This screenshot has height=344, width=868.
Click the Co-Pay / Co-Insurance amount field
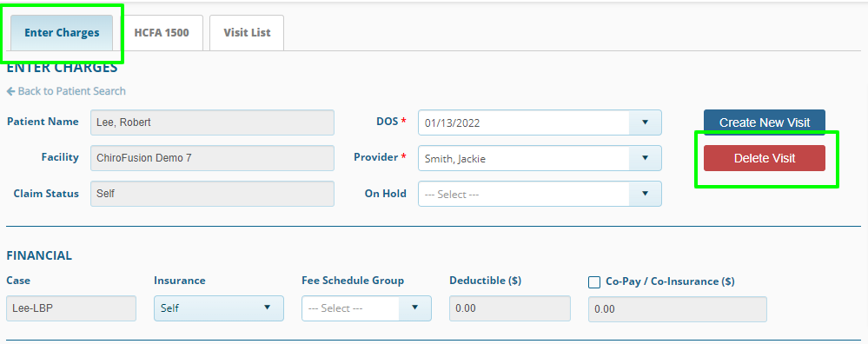click(678, 309)
